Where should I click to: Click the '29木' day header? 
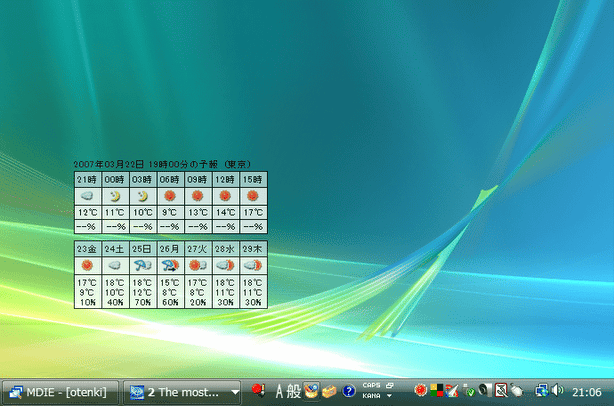(253, 249)
